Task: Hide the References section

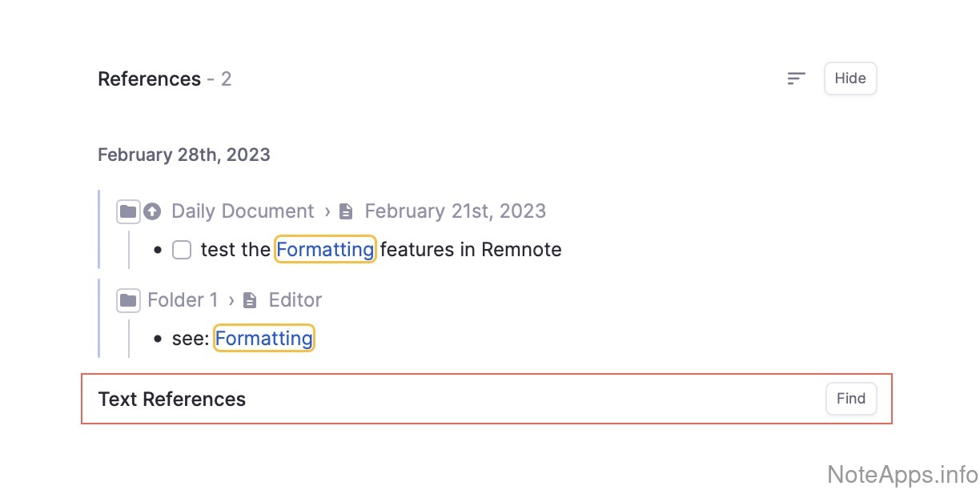Action: (850, 78)
